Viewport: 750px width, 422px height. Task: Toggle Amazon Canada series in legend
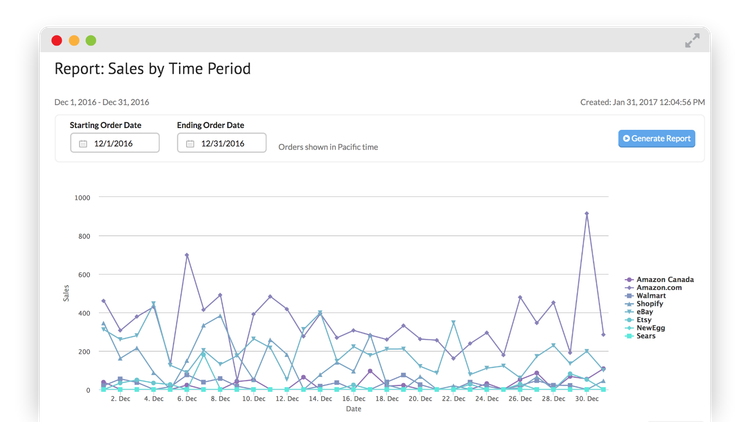pos(659,279)
